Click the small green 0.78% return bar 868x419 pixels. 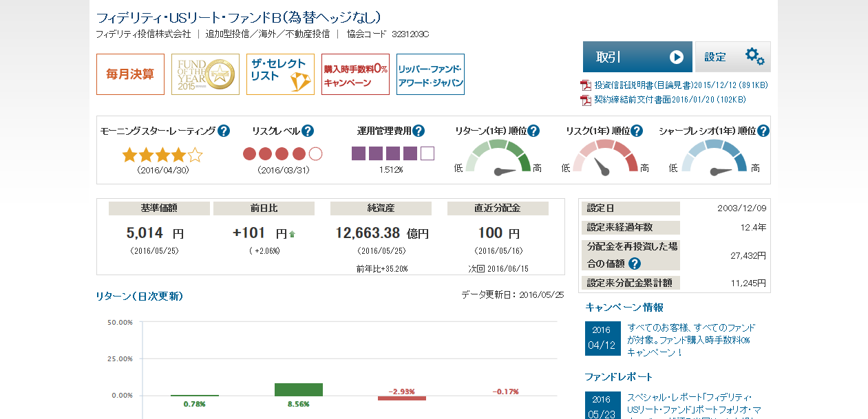(x=195, y=396)
